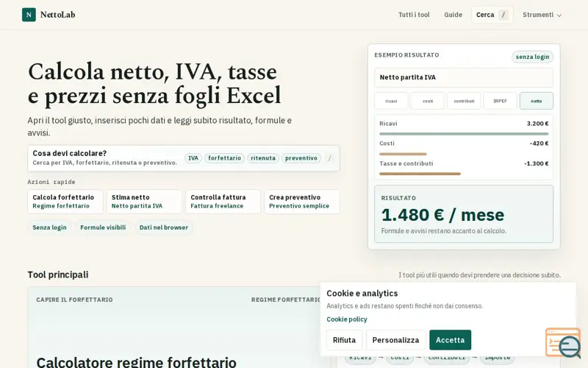Click the Formule visibili pill

pos(103,227)
